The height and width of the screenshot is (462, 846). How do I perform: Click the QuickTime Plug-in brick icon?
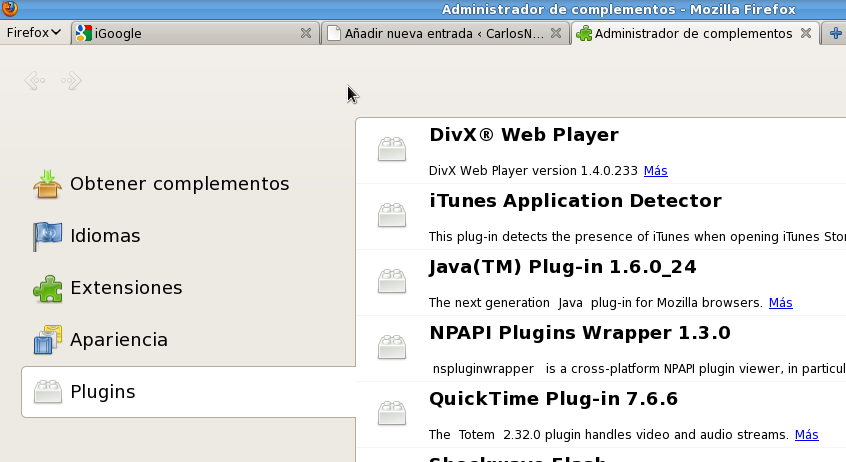[x=392, y=414]
